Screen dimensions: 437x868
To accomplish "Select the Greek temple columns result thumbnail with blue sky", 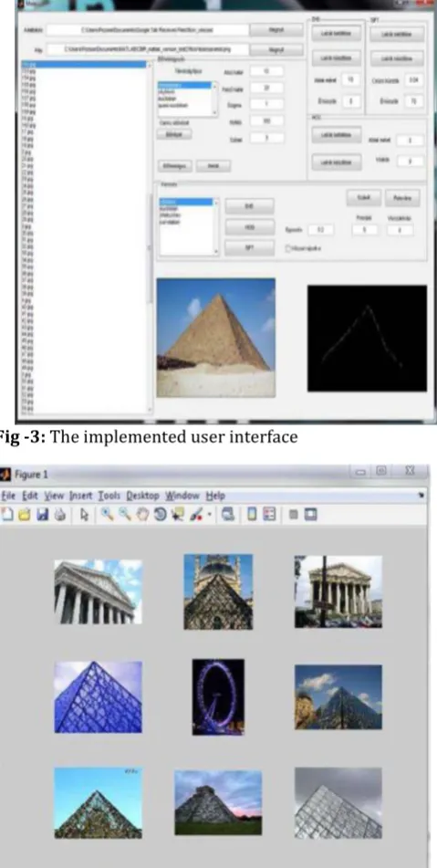I will [x=98, y=591].
